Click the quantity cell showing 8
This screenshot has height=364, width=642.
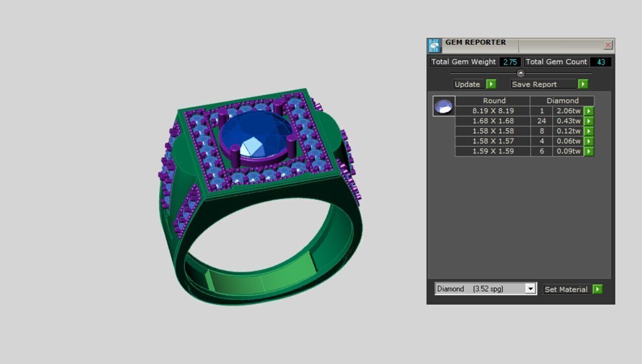point(542,131)
